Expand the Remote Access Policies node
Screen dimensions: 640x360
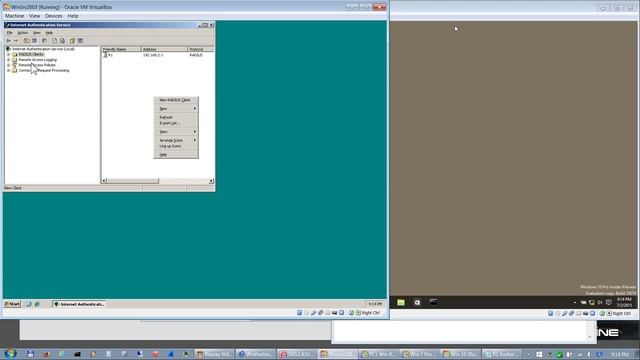tap(9, 65)
